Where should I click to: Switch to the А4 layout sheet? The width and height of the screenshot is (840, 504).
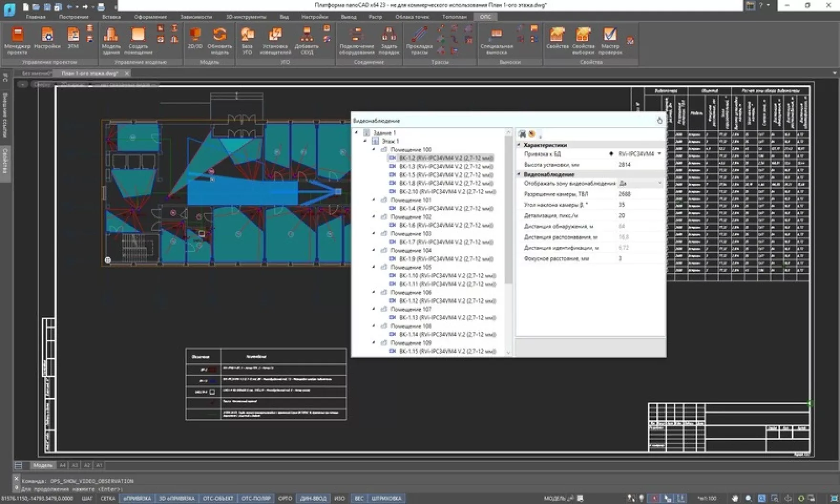click(x=62, y=464)
